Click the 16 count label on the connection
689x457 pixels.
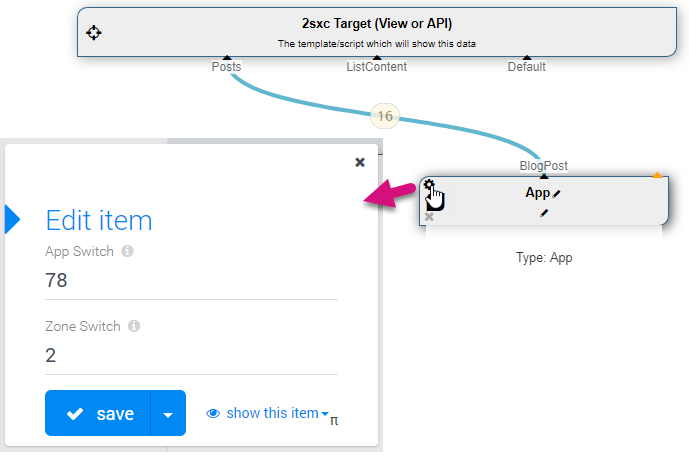click(x=385, y=116)
